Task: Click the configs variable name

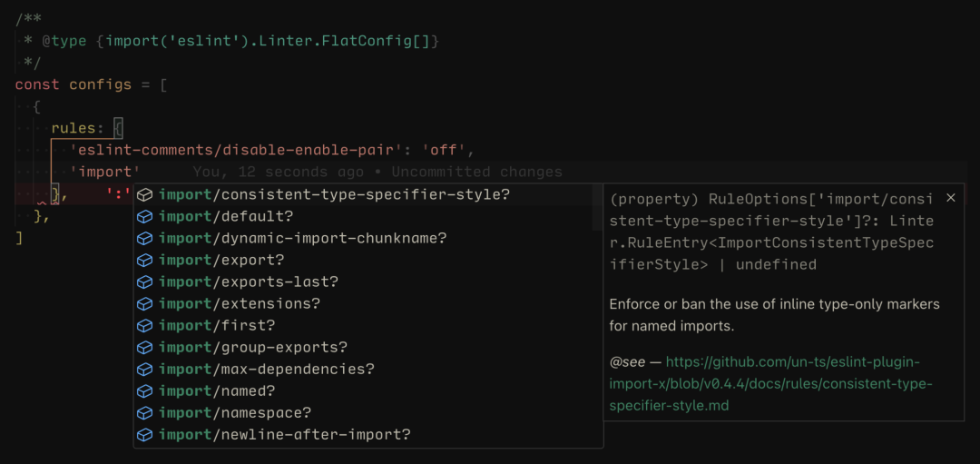Action: pos(100,84)
